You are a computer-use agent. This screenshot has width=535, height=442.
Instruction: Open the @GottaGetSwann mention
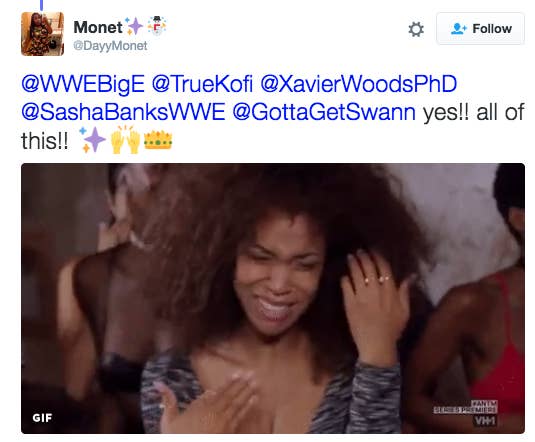(x=324, y=112)
